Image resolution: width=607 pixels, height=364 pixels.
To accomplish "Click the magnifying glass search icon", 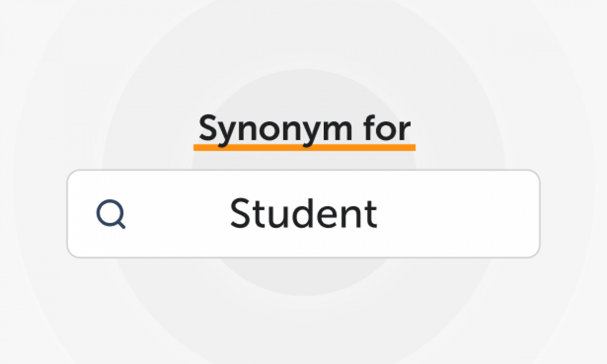I will 111,214.
